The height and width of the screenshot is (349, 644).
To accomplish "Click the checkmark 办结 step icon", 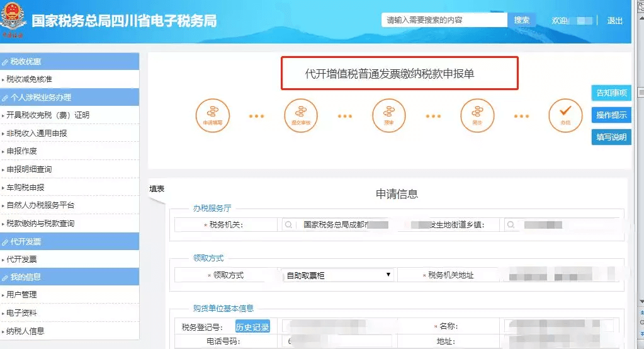I will pos(565,115).
